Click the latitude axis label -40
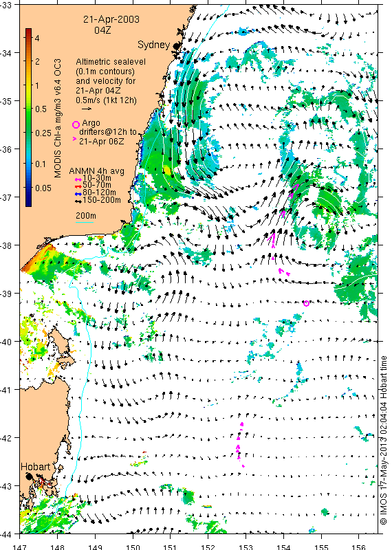Viewport: 392px width, 550px height. point(6,342)
